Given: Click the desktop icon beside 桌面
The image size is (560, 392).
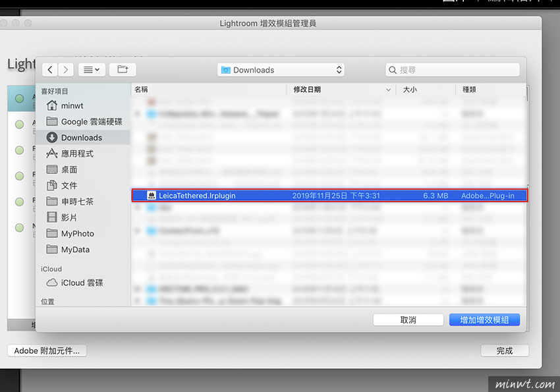Looking at the screenshot, I should click(52, 169).
